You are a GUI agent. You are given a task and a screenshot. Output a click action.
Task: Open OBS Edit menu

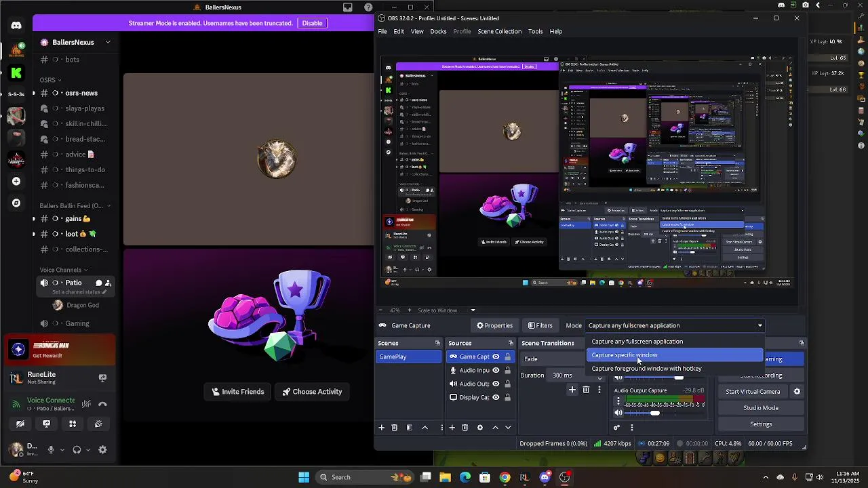pyautogui.click(x=399, y=31)
